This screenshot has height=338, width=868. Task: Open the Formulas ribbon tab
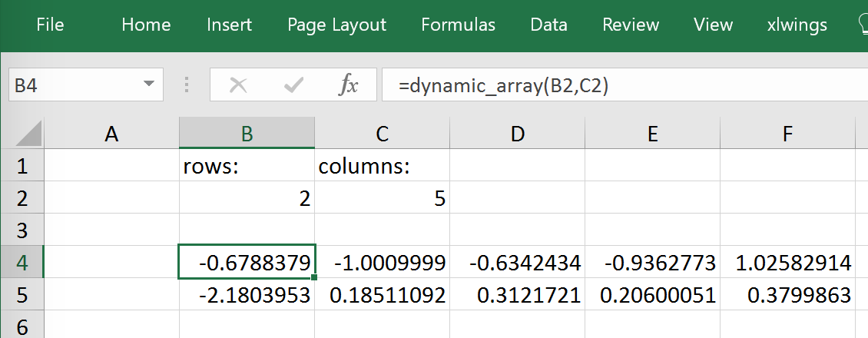click(x=458, y=25)
